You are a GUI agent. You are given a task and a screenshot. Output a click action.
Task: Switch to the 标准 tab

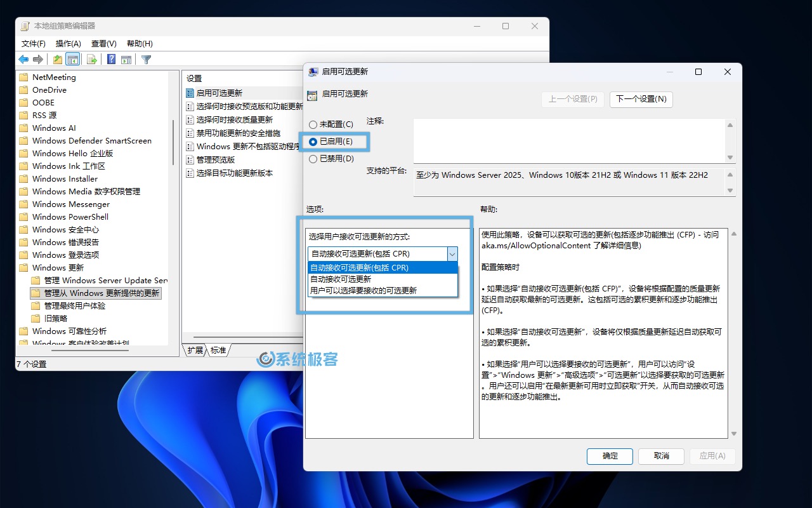[218, 350]
